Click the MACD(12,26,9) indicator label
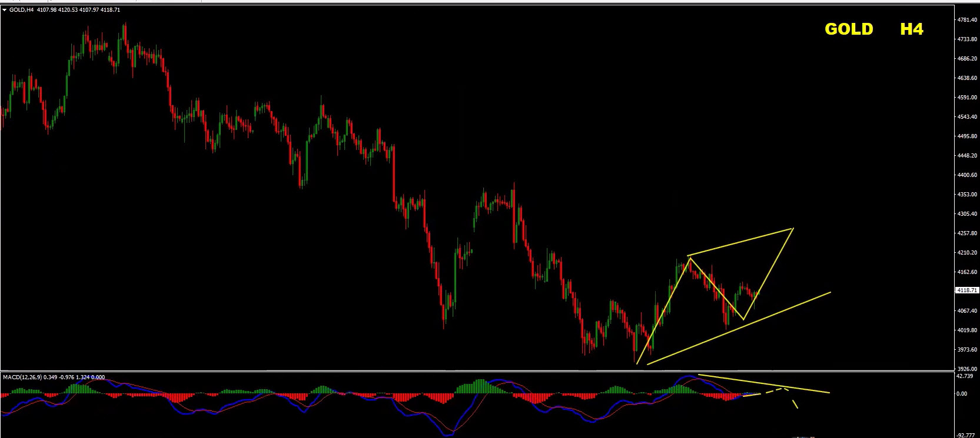The image size is (980, 438). point(23,377)
